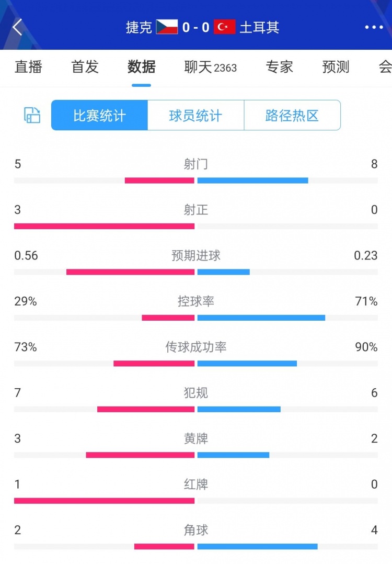The width and height of the screenshot is (392, 564).
Task: Open the three-dots more menu
Action: (x=374, y=27)
